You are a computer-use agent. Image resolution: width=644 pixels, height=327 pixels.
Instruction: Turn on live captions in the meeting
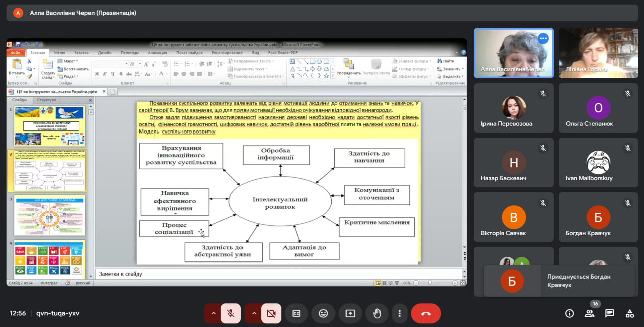point(296,313)
